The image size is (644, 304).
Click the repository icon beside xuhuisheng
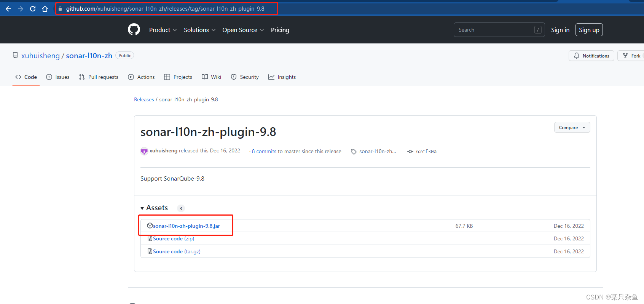coord(15,56)
